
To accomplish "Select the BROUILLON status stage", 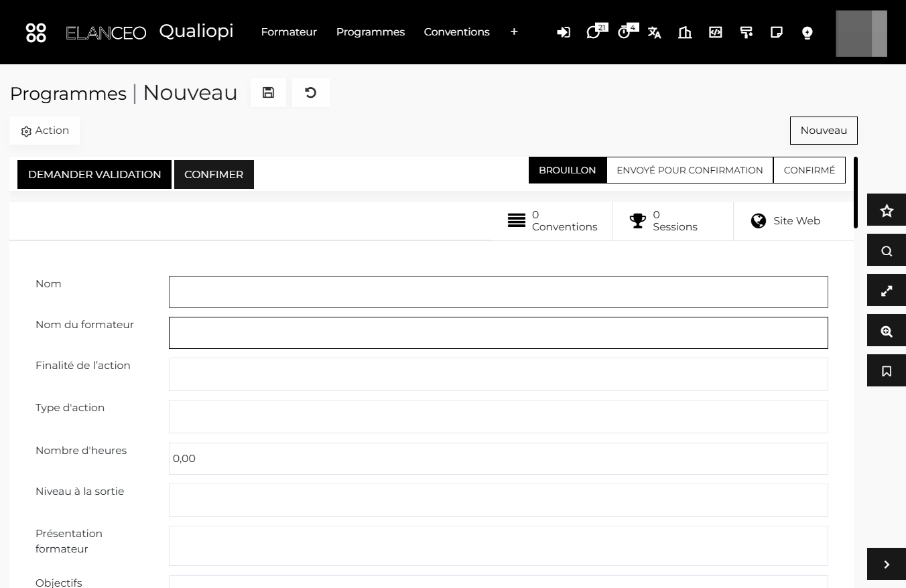I will tap(568, 170).
